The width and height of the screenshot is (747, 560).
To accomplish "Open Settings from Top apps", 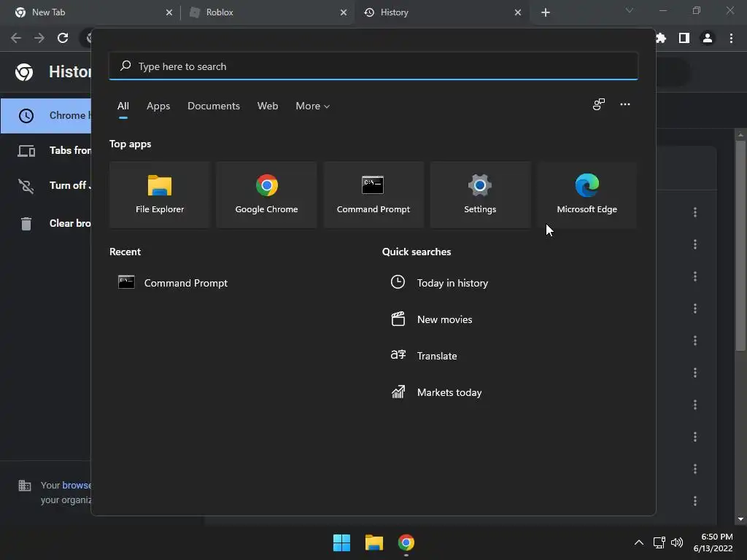I will point(480,195).
